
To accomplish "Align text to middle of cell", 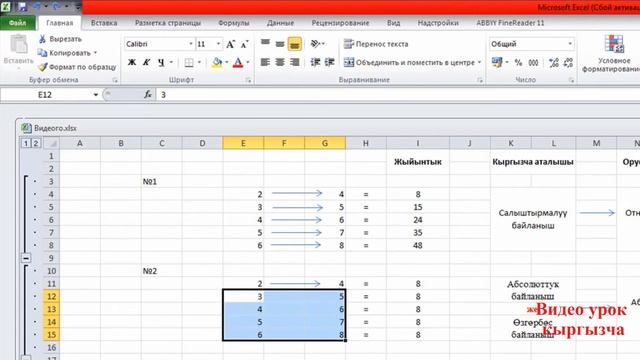I will point(280,43).
